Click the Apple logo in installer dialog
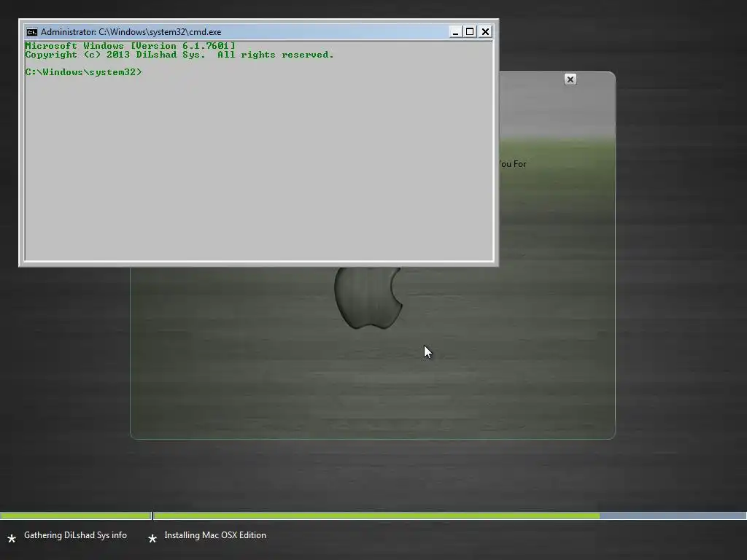 pos(368,297)
